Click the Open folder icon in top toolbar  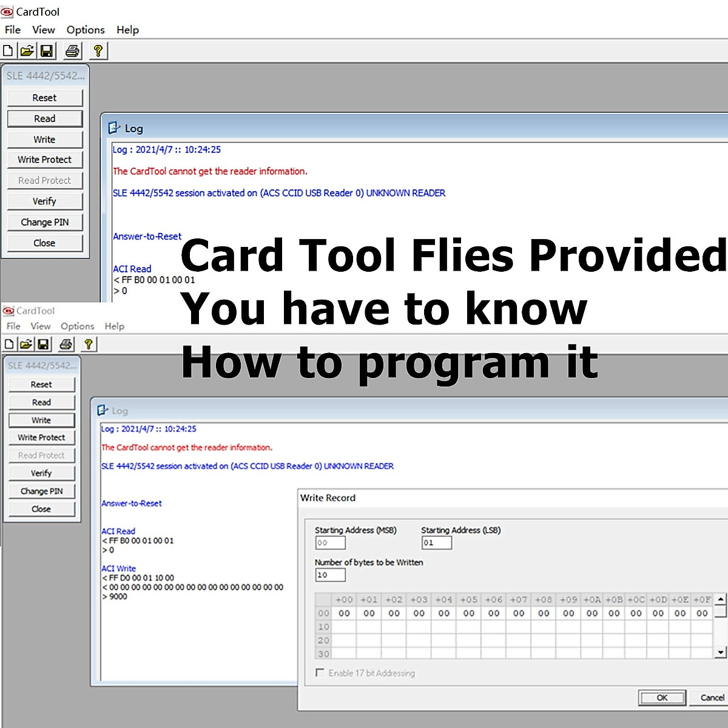coord(27,51)
